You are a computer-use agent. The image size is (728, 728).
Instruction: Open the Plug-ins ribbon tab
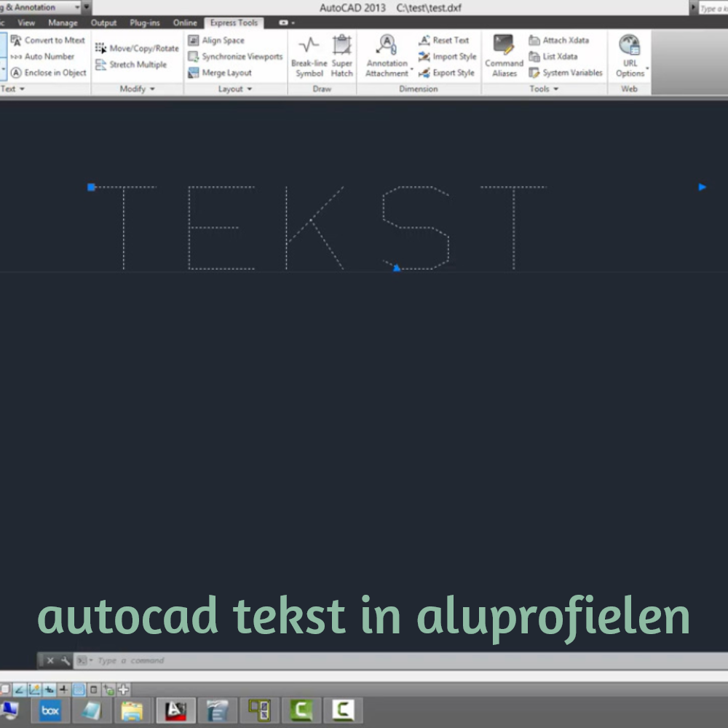tap(145, 23)
